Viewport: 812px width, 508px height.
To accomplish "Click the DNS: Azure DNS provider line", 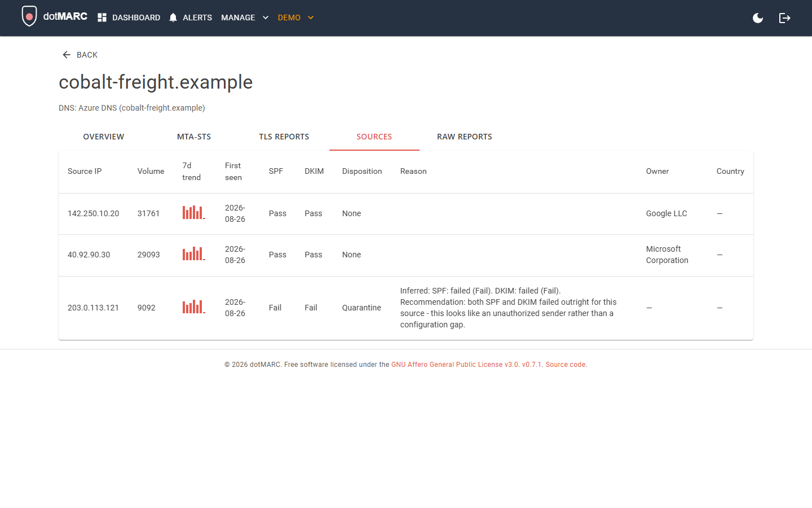I will tap(132, 108).
